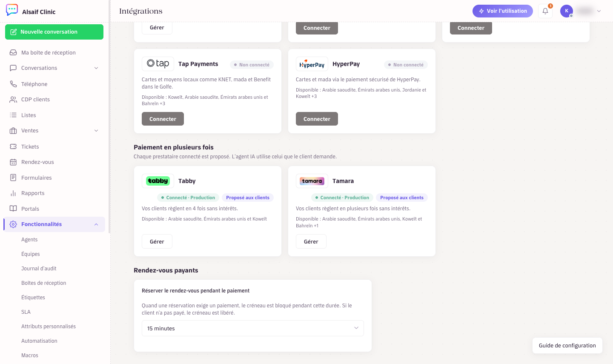Click the Rapports bar chart icon
Screen dimensions: 613x364
[13, 193]
